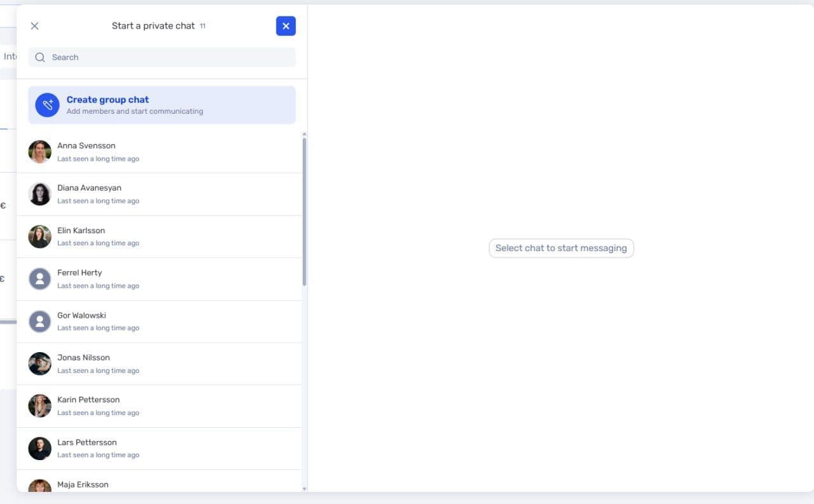Select Maja Eriksson in the contact list

coord(159,481)
